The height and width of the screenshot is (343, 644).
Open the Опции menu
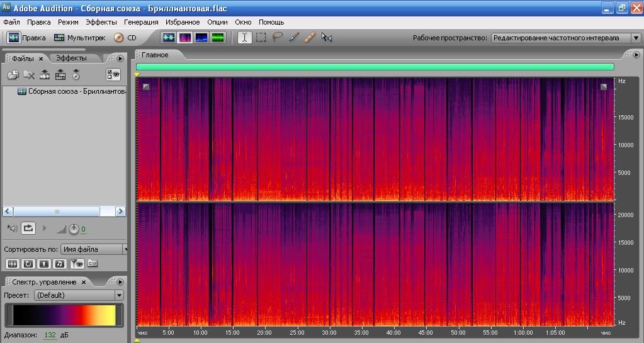click(217, 22)
